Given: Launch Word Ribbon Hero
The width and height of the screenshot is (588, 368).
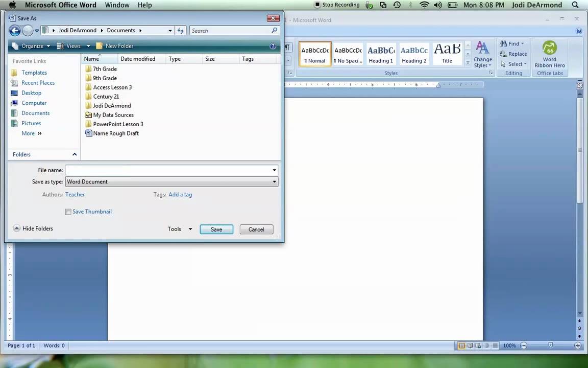Looking at the screenshot, I should 550,55.
